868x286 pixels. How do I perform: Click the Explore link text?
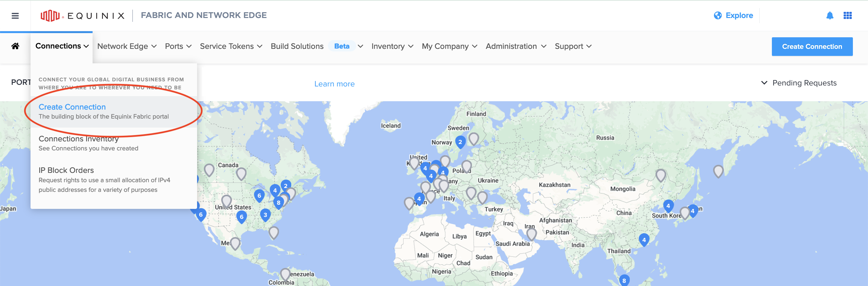pyautogui.click(x=739, y=15)
